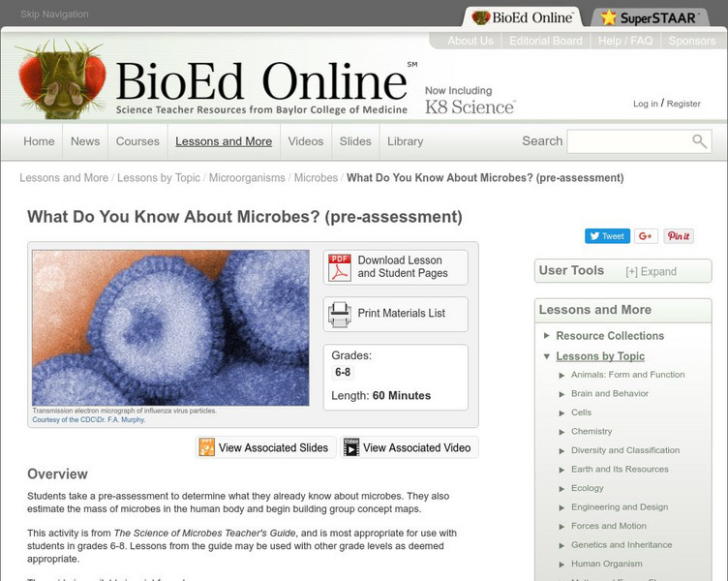Click Print Materials List button
Viewport: 728px width, 581px height.
coord(396,315)
